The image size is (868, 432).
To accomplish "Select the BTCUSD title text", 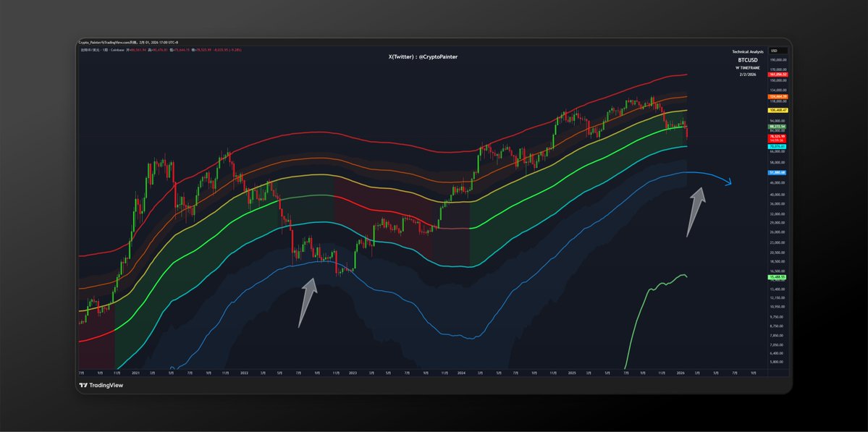I will 749,60.
